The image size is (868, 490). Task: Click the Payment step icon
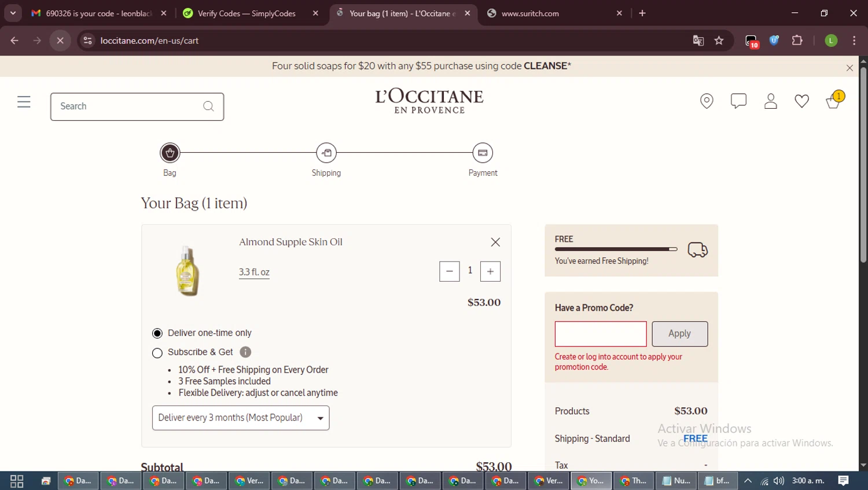pos(483,153)
